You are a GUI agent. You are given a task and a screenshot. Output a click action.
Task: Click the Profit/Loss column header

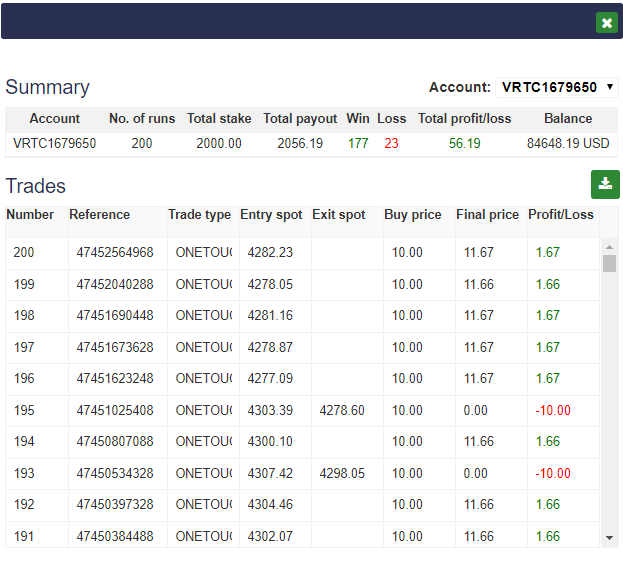(561, 215)
